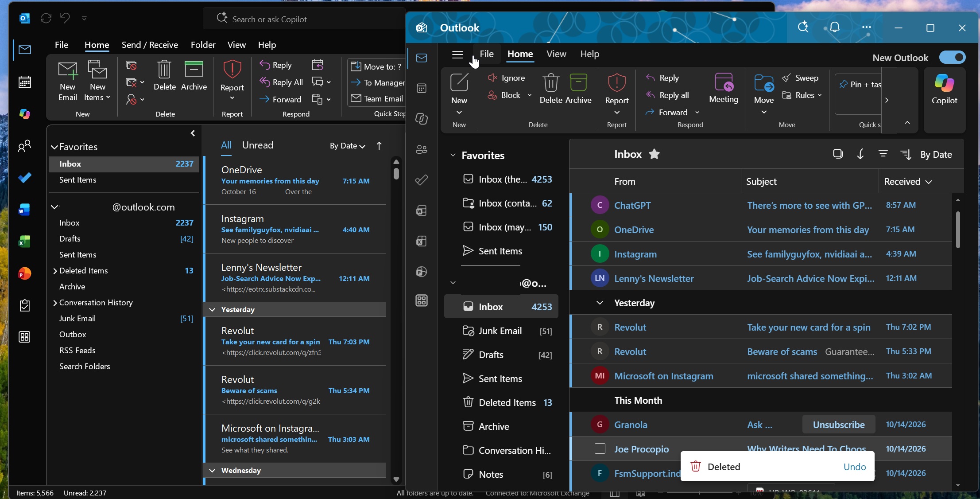Click Reply All in classic ribbon
The width and height of the screenshot is (980, 499).
(282, 82)
